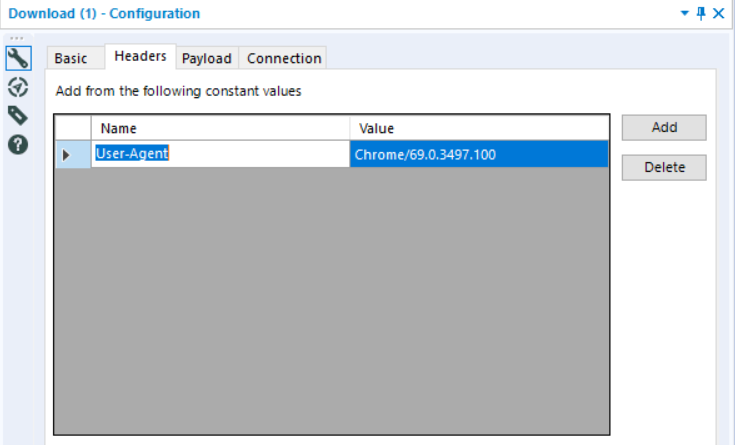Open the Payload tab

tap(207, 58)
